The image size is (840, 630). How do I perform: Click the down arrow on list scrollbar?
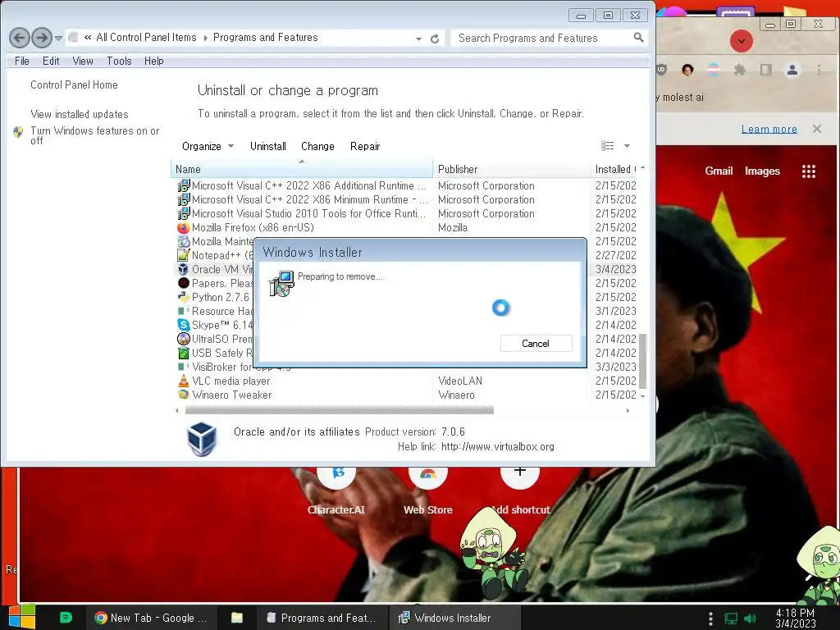tap(642, 396)
